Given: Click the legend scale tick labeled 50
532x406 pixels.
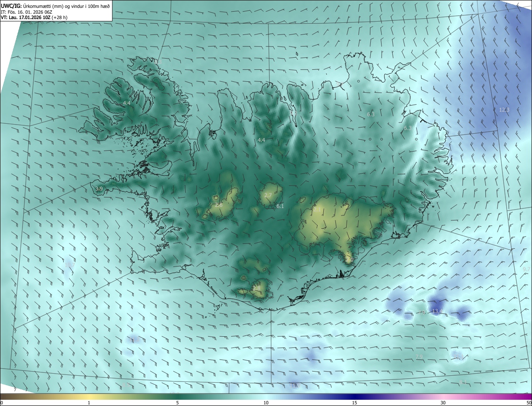Looking at the screenshot, I should [x=529, y=403].
